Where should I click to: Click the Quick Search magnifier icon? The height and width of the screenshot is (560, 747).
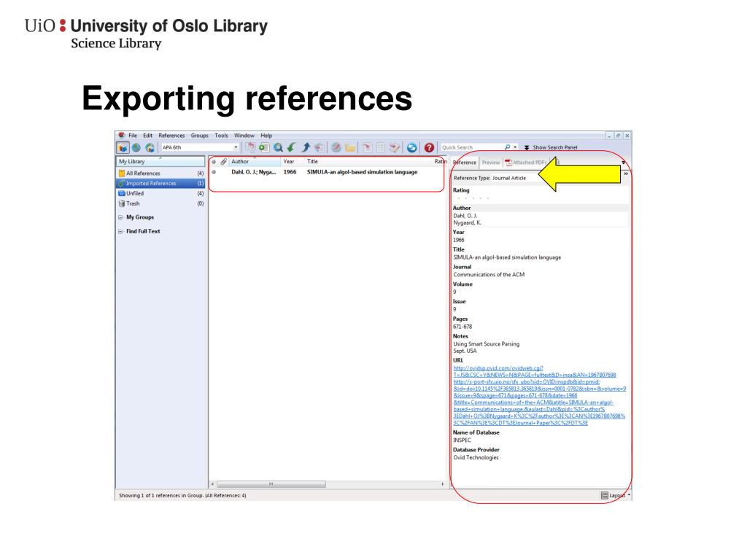coord(508,147)
